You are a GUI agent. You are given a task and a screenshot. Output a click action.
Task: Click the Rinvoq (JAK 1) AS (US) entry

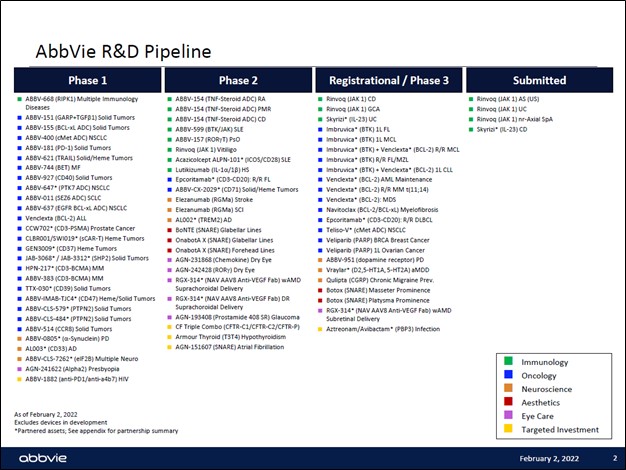tap(508, 100)
